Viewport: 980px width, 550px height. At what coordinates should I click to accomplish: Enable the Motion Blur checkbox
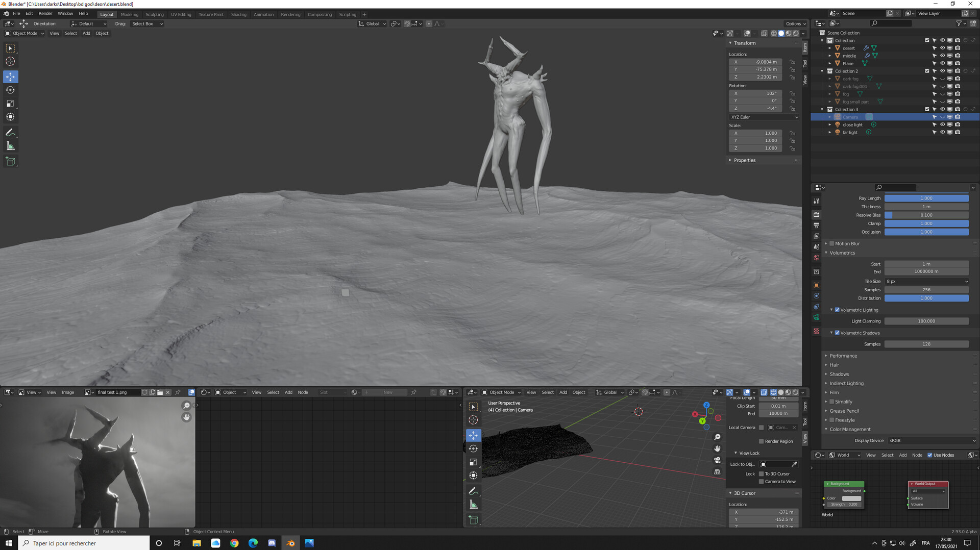pyautogui.click(x=832, y=243)
